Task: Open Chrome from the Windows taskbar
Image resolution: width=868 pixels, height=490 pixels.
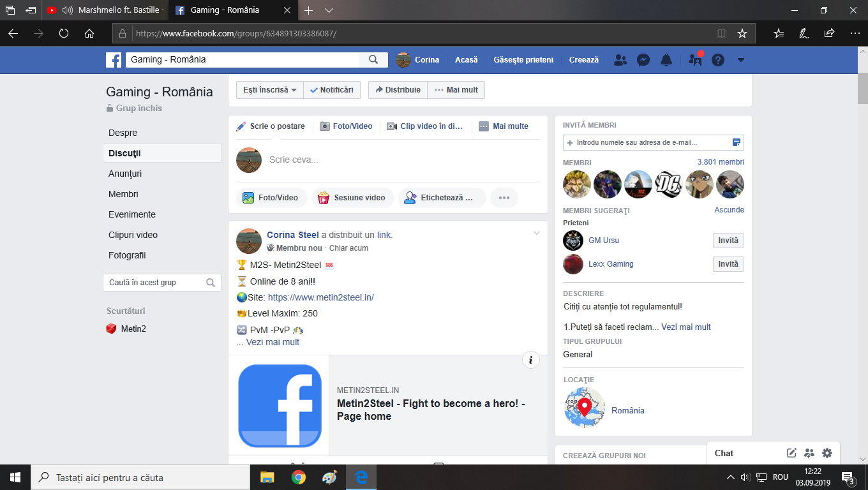Action: coord(298,477)
